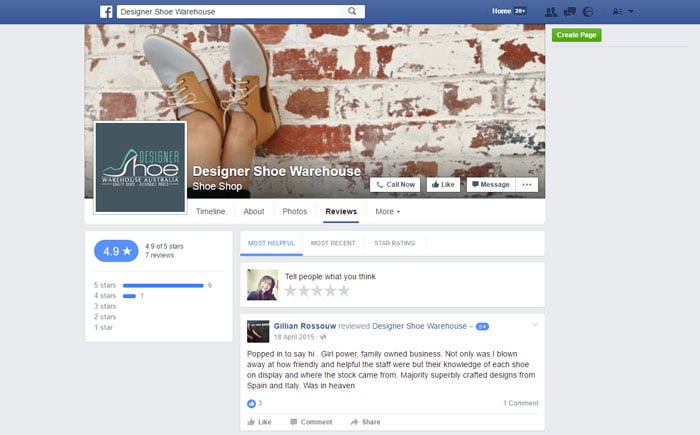Click the 5 stars rating bar
700x435 pixels.
point(163,285)
